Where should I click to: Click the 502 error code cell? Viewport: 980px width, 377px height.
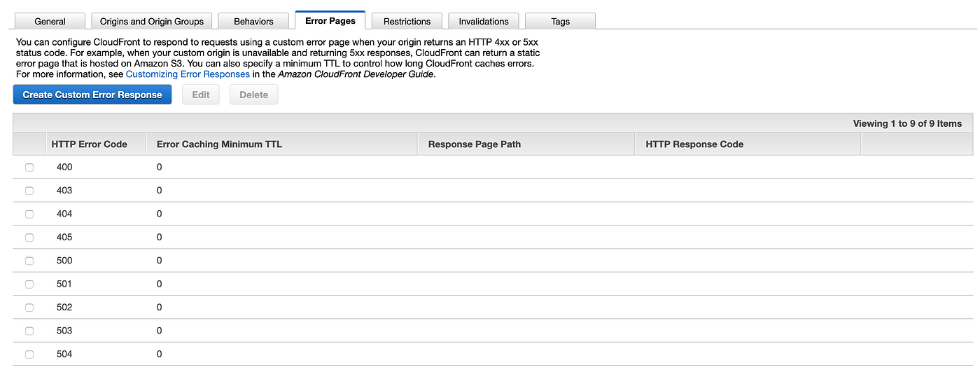pyautogui.click(x=64, y=307)
